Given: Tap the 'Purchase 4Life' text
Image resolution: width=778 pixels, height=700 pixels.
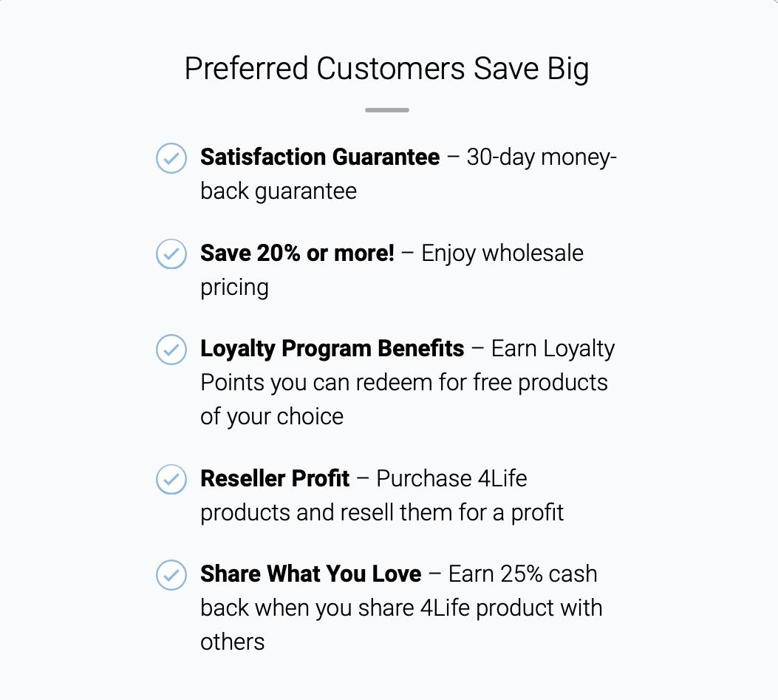Looking at the screenshot, I should click(451, 478).
